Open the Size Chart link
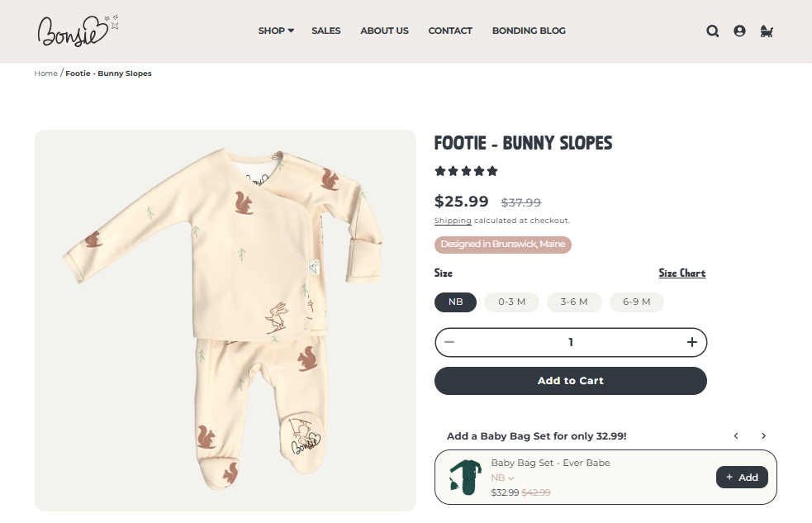The image size is (812, 523). pos(681,273)
